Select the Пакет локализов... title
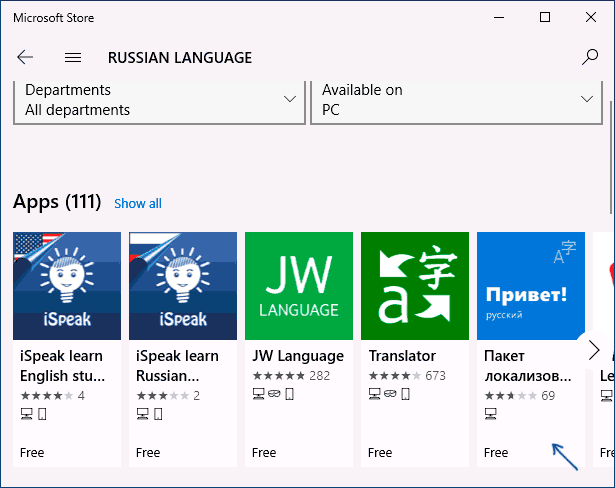The height and width of the screenshot is (488, 615). [x=528, y=366]
